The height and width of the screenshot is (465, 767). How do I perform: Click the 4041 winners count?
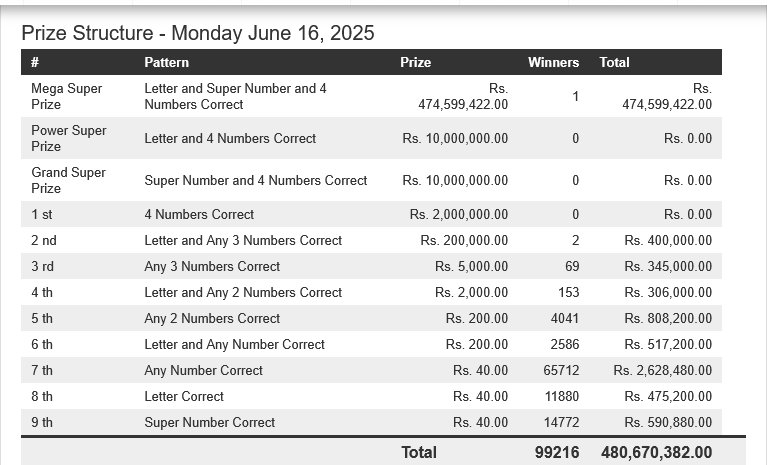click(x=565, y=318)
